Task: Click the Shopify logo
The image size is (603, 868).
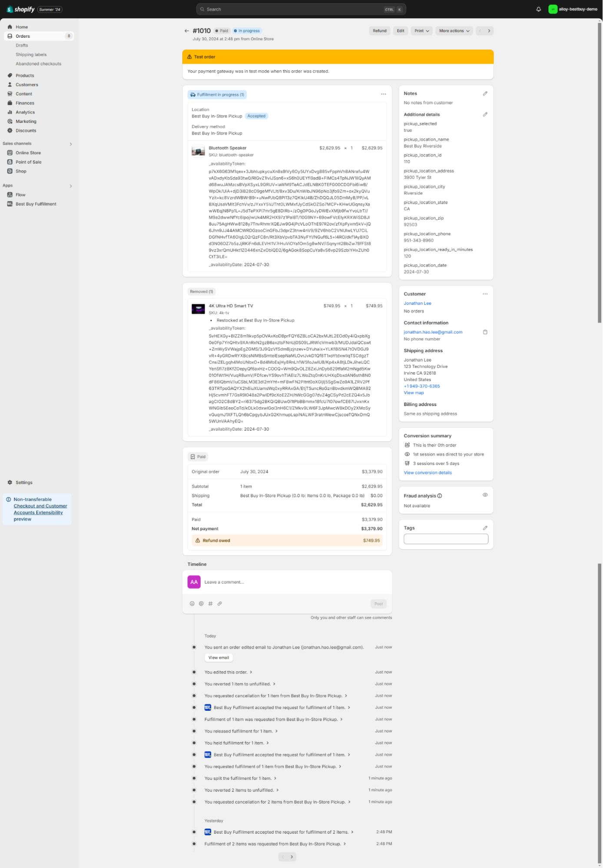Action: 20,9
